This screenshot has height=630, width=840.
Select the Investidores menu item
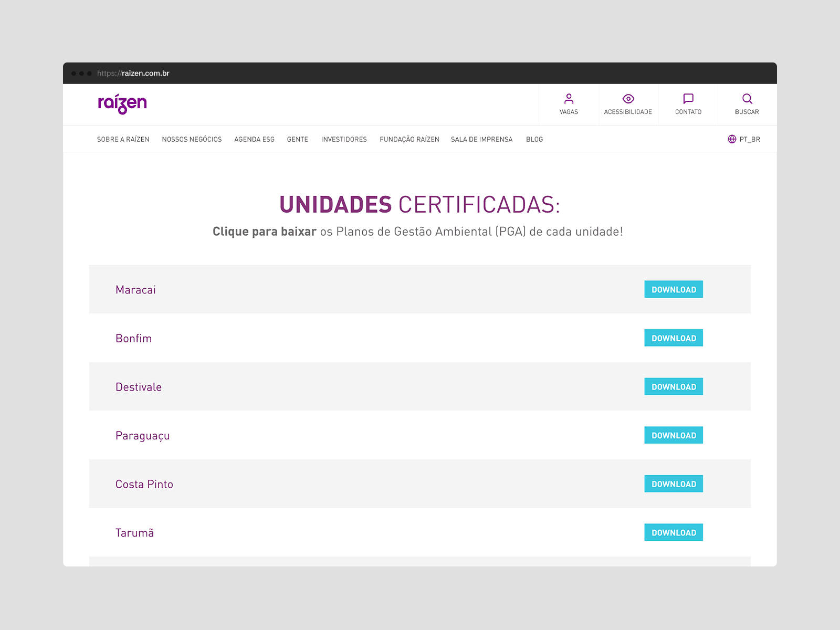click(344, 139)
